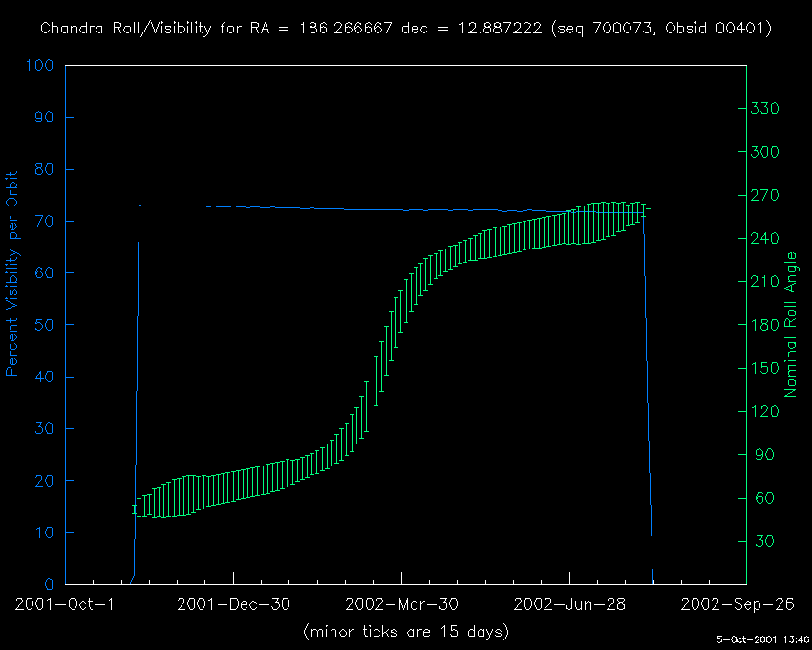Click the 2001-Dec-30 date label
The height and width of the screenshot is (650, 812).
click(233, 604)
